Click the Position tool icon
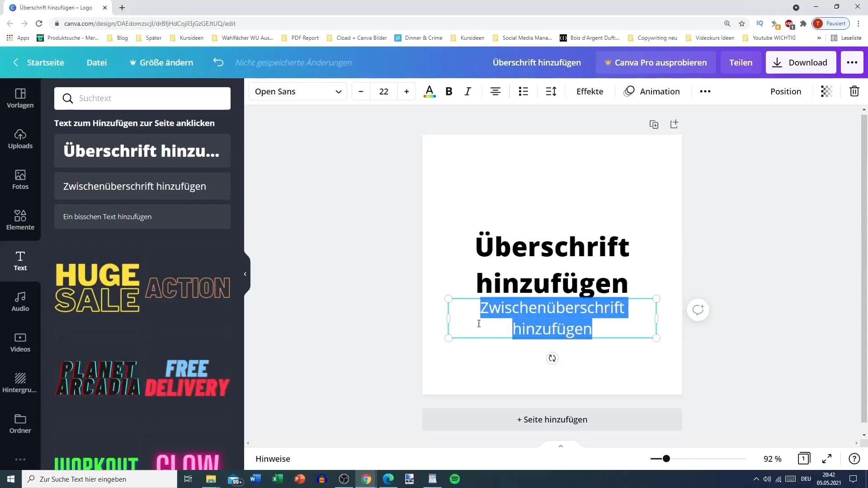The image size is (868, 488). 785,91
